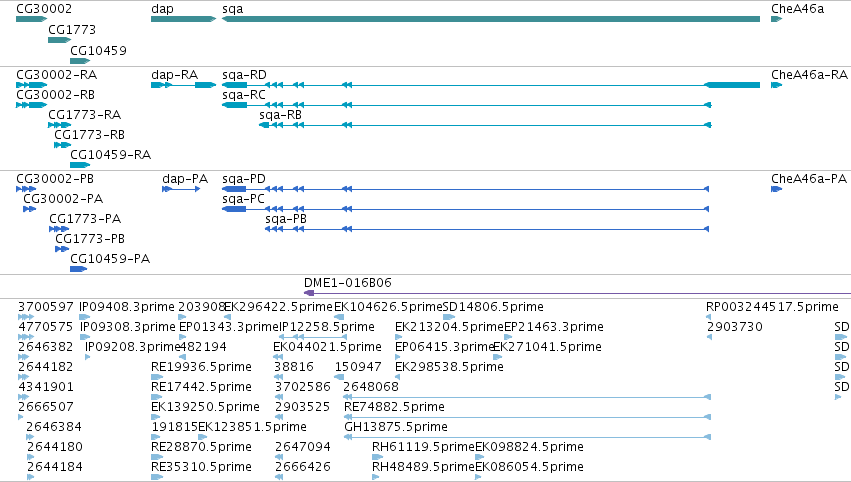Click sqa-PC coding sequence label
The width and height of the screenshot is (851, 482).
pyautogui.click(x=243, y=199)
